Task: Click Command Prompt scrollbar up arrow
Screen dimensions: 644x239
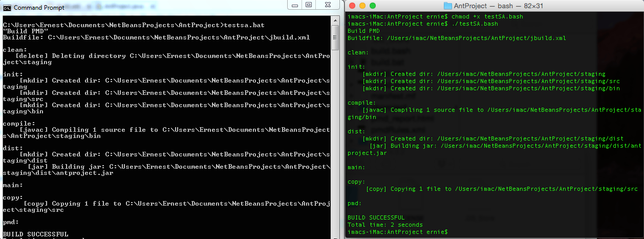Action: 335,21
